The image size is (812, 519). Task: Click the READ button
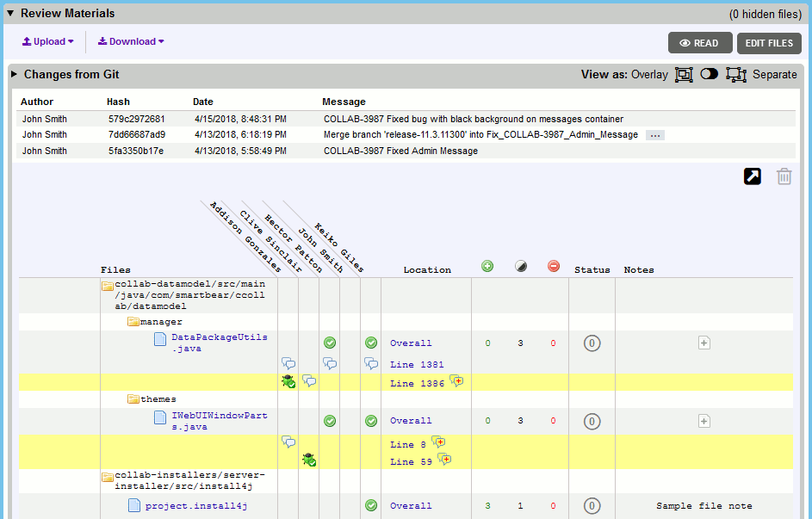click(x=699, y=43)
